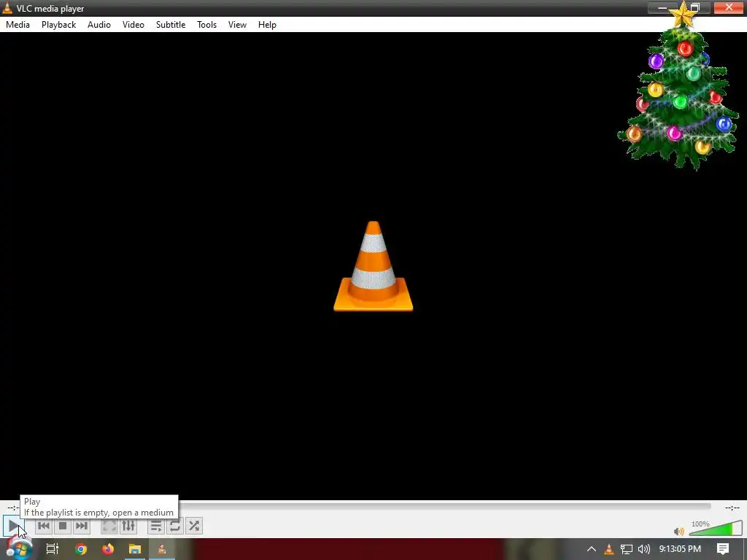The width and height of the screenshot is (747, 560).
Task: Adjust the green volume slider
Action: tap(716, 528)
